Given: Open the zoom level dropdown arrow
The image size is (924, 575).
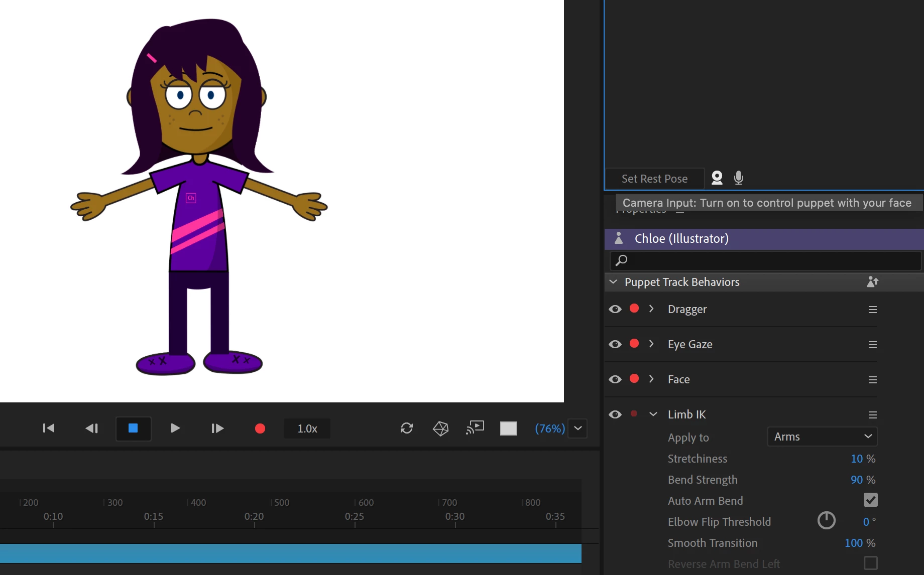Looking at the screenshot, I should 578,428.
